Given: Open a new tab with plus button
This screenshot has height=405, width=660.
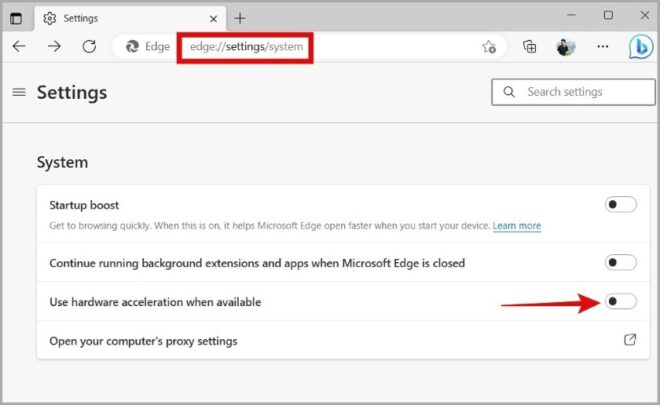Looking at the screenshot, I should pos(240,18).
